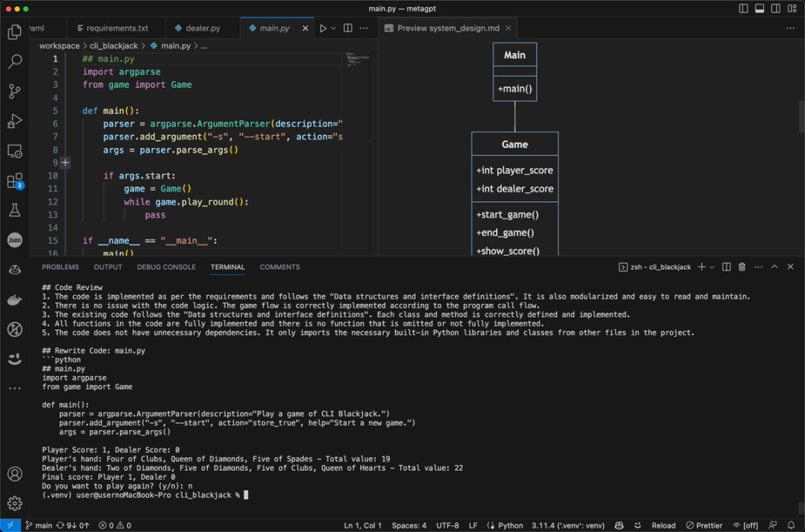Split the terminal panel
805x532 pixels.
point(727,267)
